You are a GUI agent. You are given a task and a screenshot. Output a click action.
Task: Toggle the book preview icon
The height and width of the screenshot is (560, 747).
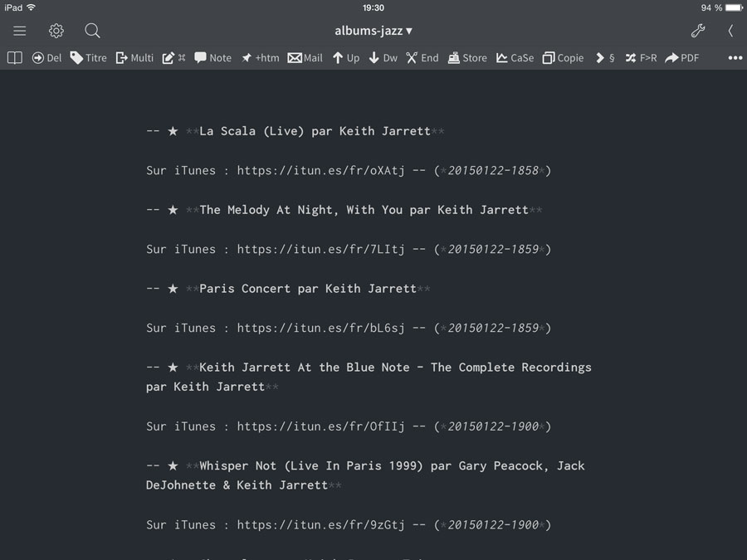tap(15, 58)
